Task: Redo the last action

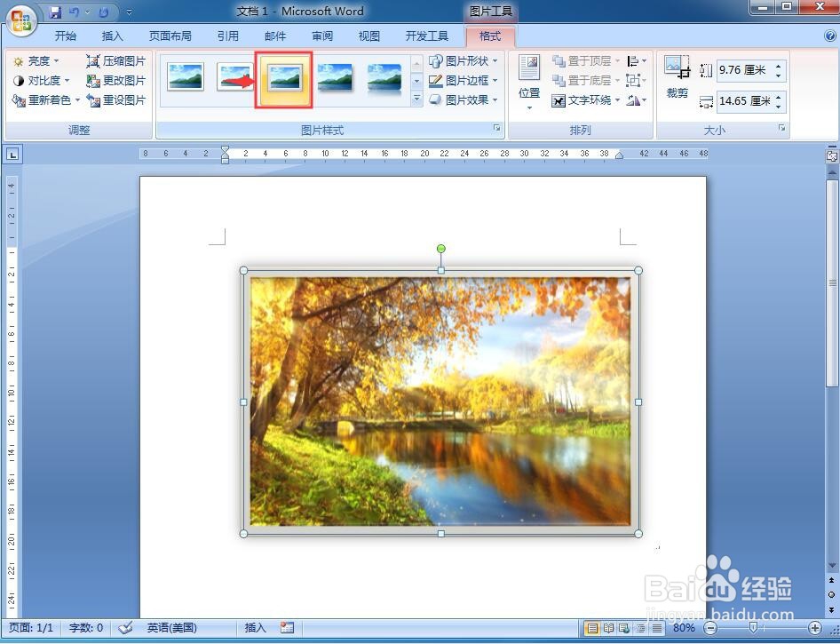Action: click(104, 12)
